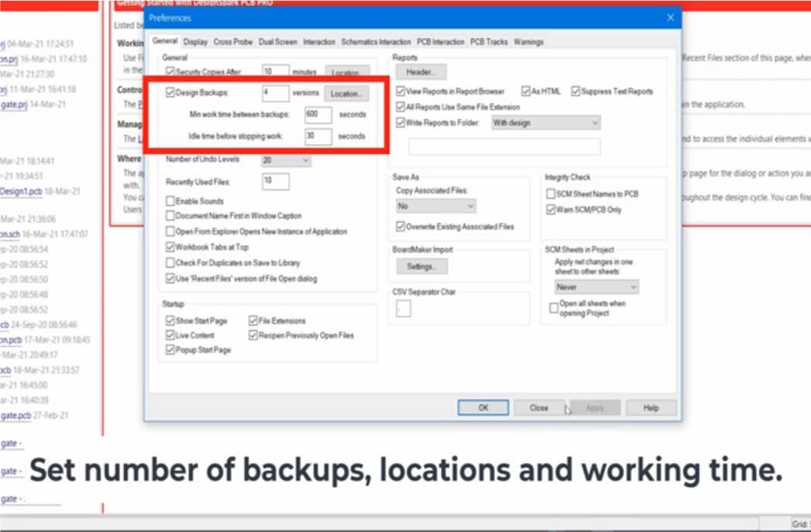Screen dimensions: 811x532
Task: Uncheck Show Start Page
Action: coord(170,321)
